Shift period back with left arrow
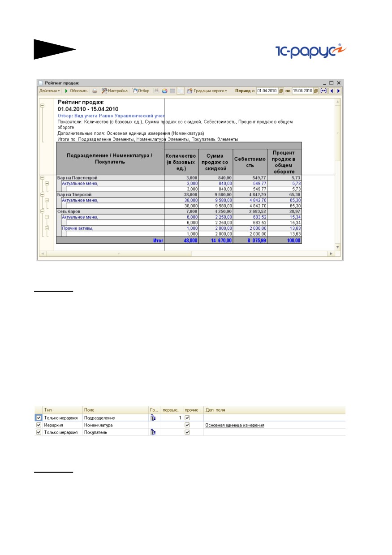Image resolution: width=392 pixels, height=555 pixels. click(x=332, y=90)
